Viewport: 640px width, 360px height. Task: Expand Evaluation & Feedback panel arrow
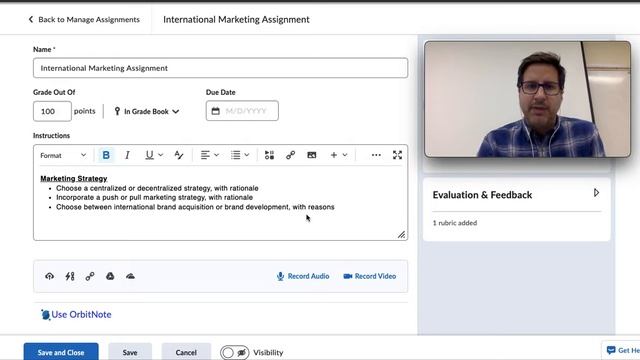(x=596, y=193)
